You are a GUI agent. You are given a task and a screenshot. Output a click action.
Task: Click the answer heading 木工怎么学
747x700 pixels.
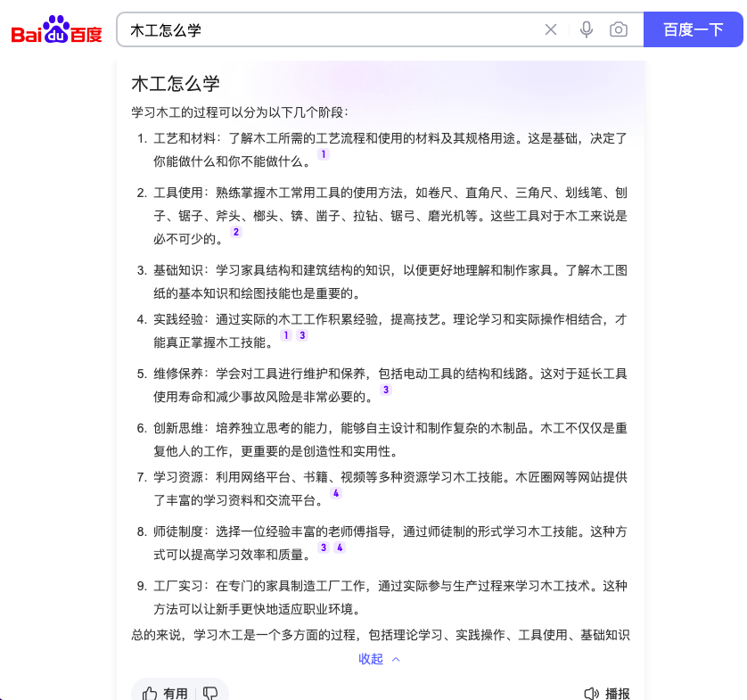point(176,84)
